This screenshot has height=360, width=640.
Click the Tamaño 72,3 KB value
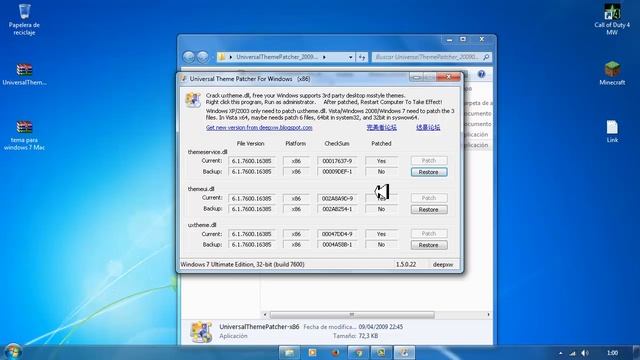368,336
